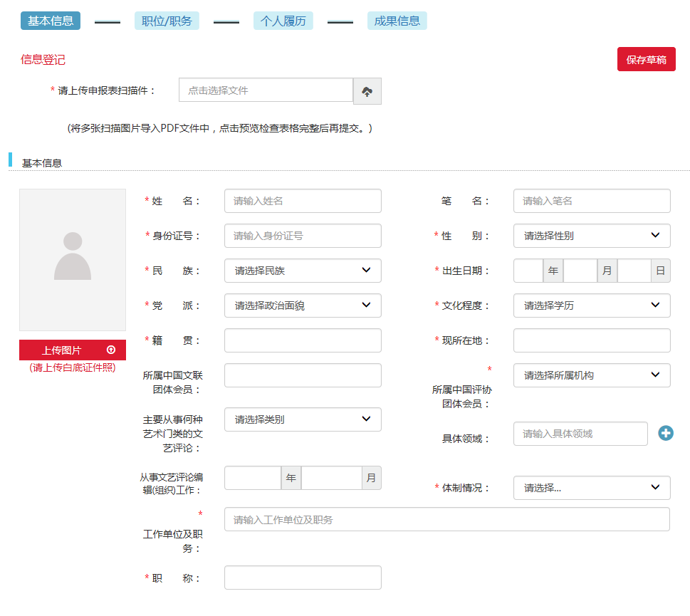
Task: Click the cloud upload icon button
Action: (x=367, y=91)
